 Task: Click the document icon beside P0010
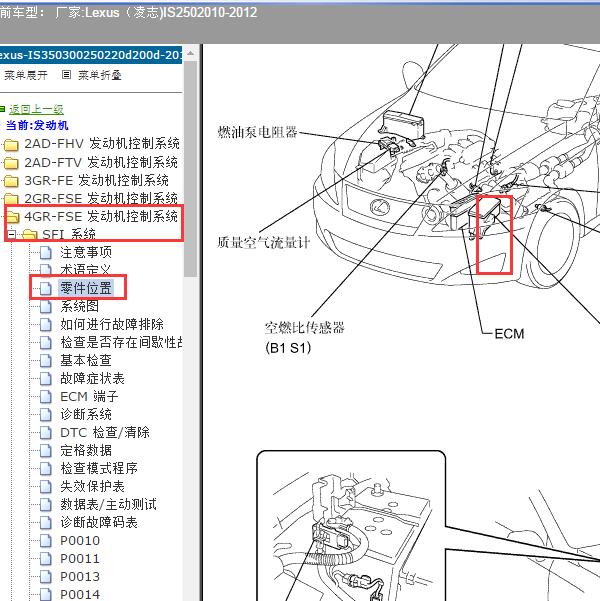[46, 540]
